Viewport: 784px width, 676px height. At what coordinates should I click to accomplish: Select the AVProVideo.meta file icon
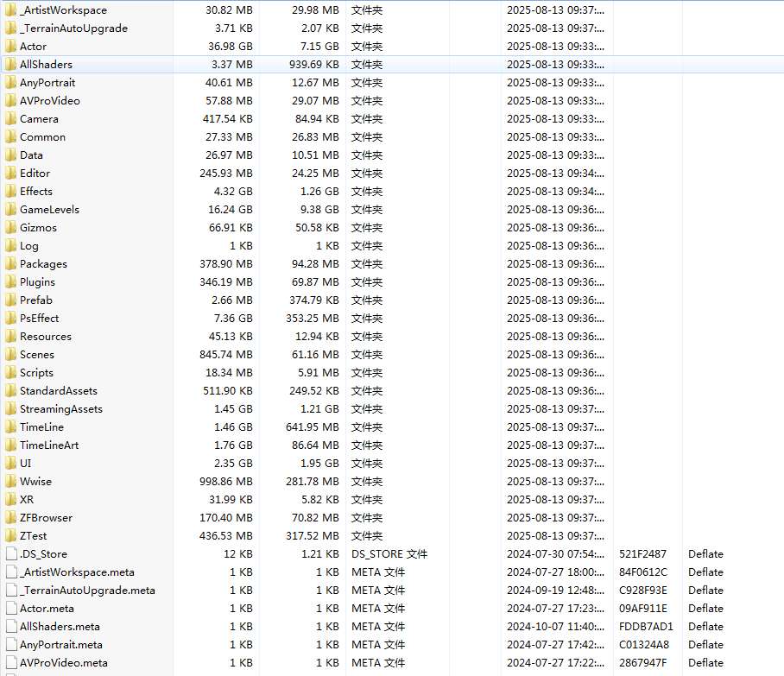[10, 662]
